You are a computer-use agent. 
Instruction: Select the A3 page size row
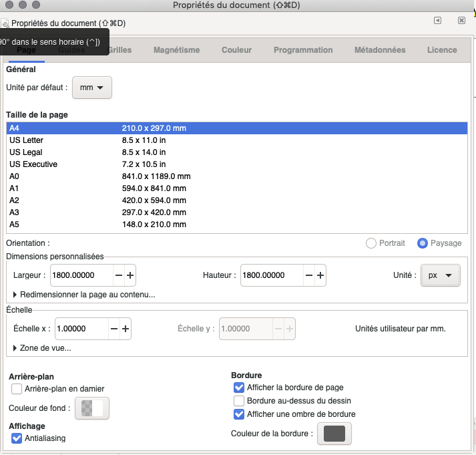(x=237, y=212)
